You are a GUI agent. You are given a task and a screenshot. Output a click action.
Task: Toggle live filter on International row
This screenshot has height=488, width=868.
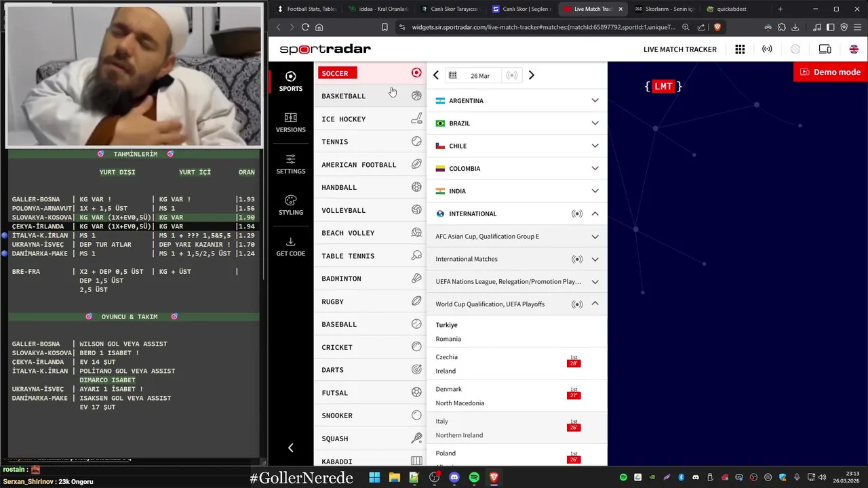coord(577,213)
